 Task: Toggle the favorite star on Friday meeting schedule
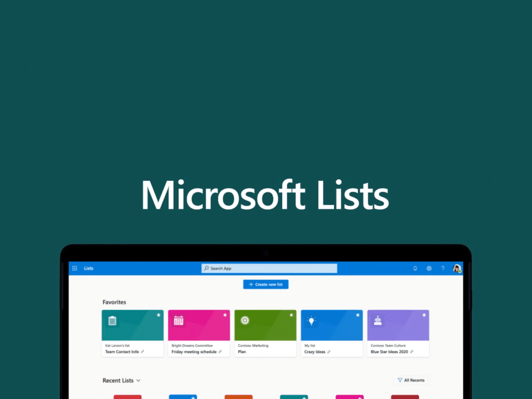[225, 315]
